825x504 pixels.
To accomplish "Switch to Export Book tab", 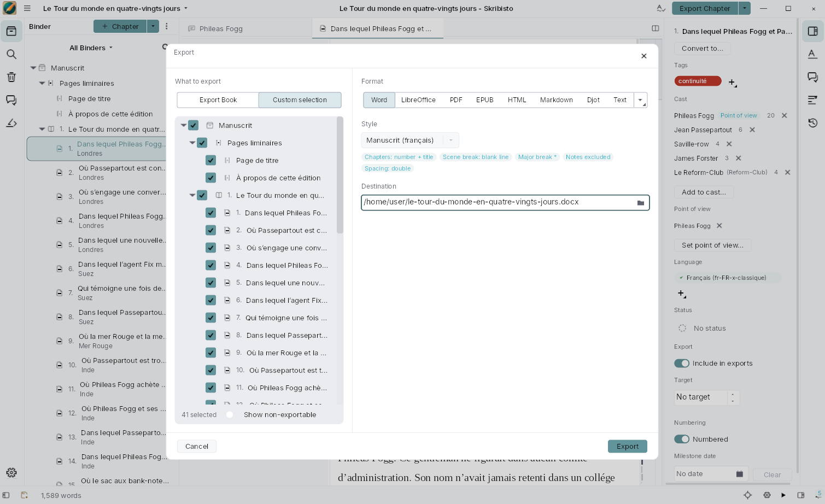I will coord(218,100).
